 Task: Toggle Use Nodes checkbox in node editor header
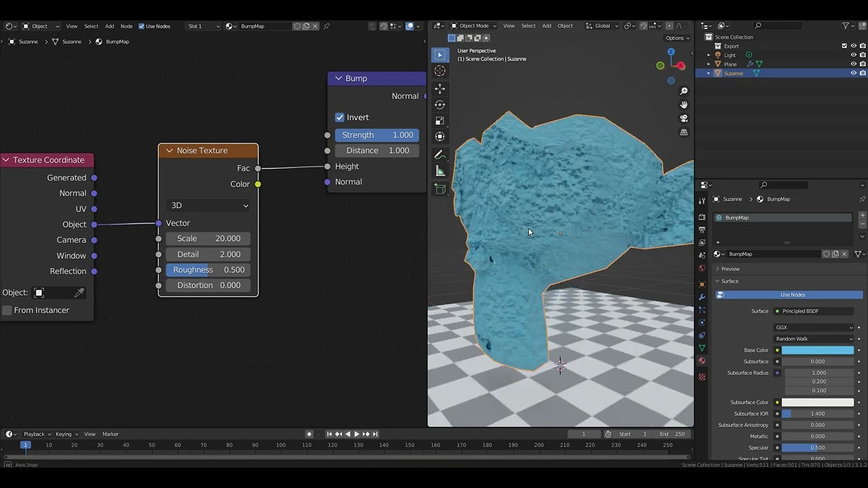point(142,26)
